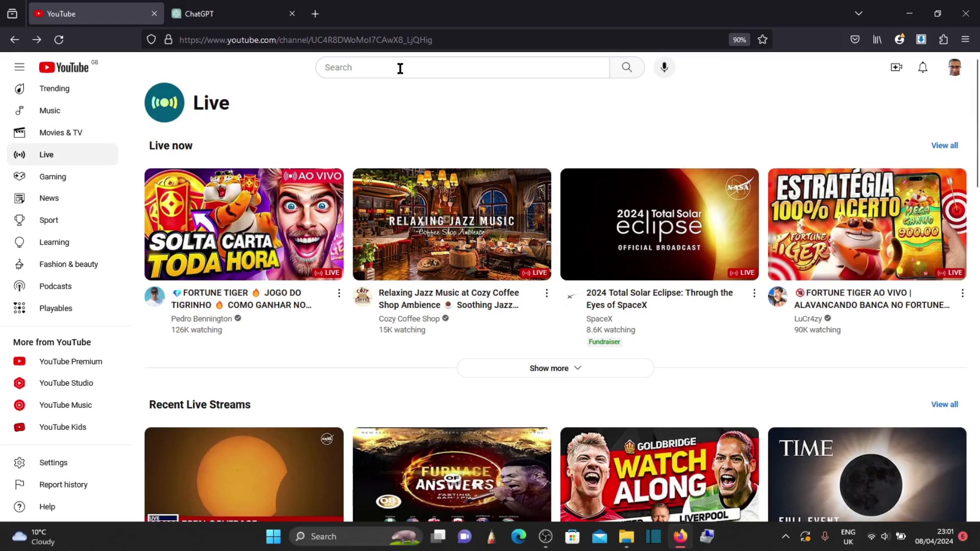Open the YouTube hamburger guide menu
Screen dimensions: 980x551
point(19,67)
